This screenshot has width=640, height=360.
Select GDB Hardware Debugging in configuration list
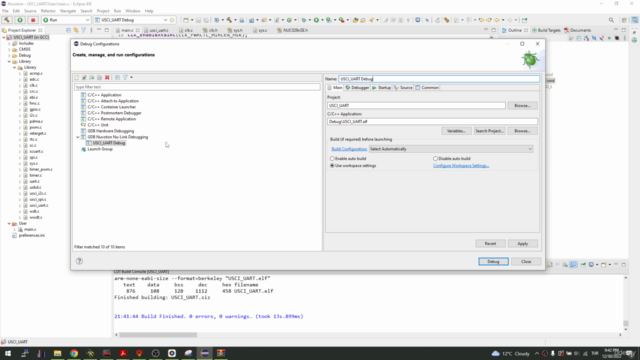(111, 131)
